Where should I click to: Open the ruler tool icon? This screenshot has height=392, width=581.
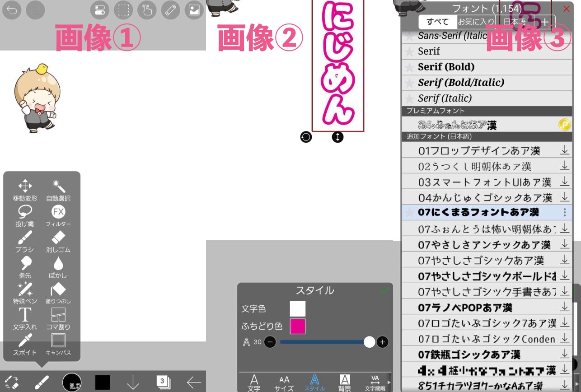tap(170, 10)
